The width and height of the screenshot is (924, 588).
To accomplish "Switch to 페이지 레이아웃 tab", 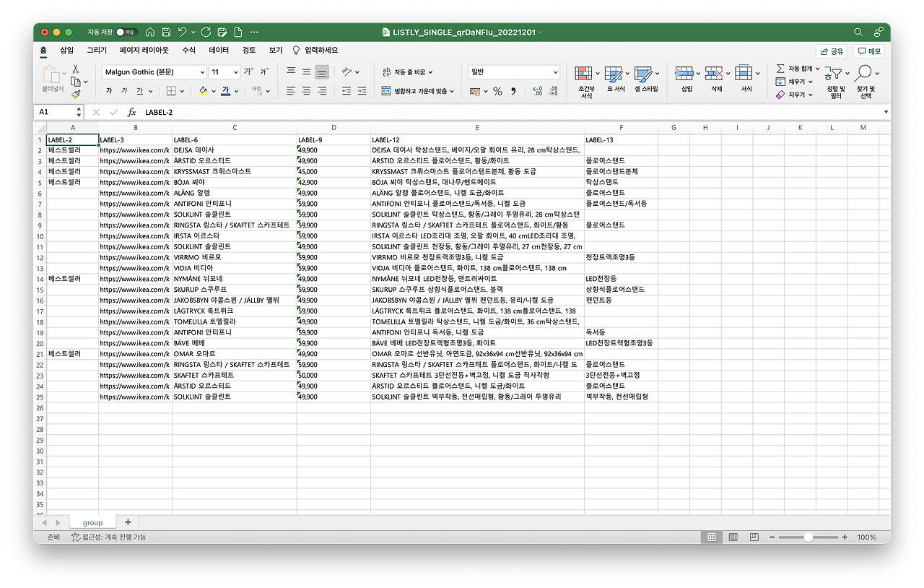I will (x=144, y=51).
